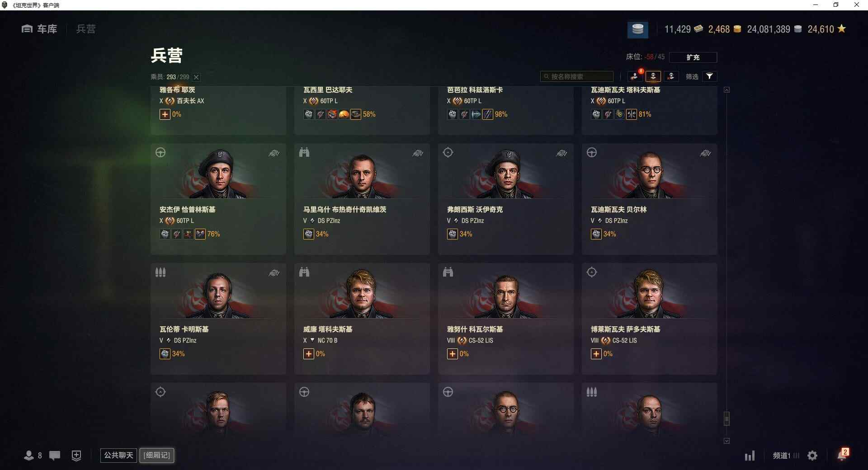Viewport: 868px width, 470px height.
Task: Select the 兵营 breadcrumb tab
Action: tap(86, 29)
